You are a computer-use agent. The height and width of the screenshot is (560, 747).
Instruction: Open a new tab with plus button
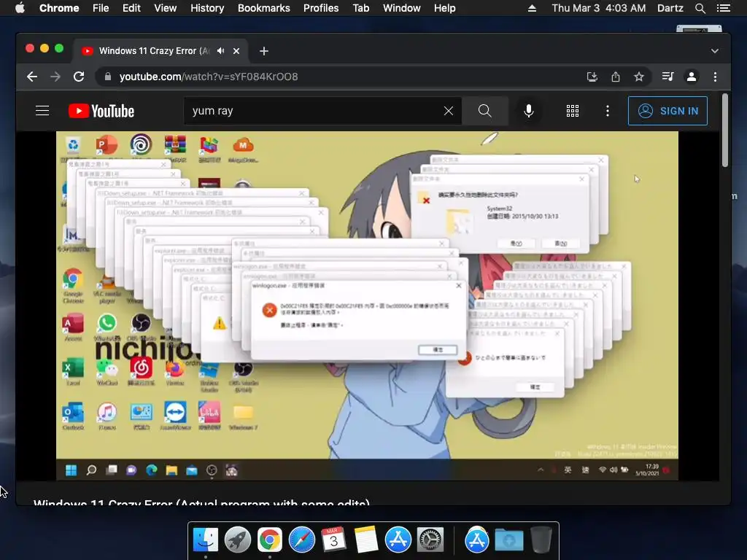264,51
